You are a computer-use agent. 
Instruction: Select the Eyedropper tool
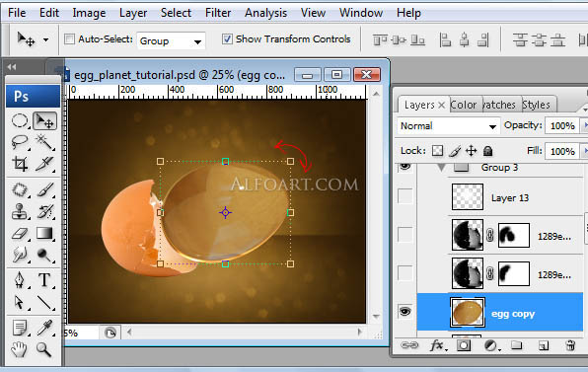click(x=44, y=328)
